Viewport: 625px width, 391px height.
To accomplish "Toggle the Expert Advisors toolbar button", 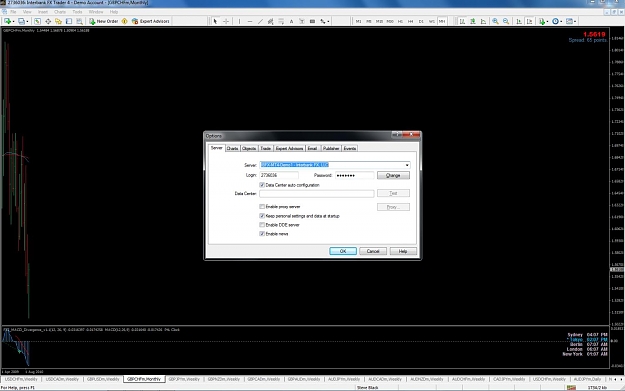I will tap(151, 21).
